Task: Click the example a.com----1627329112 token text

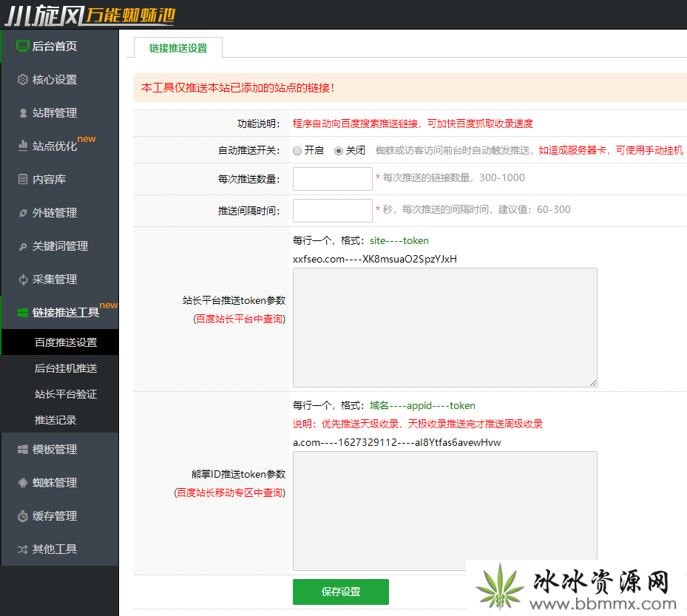Action: tap(396, 442)
